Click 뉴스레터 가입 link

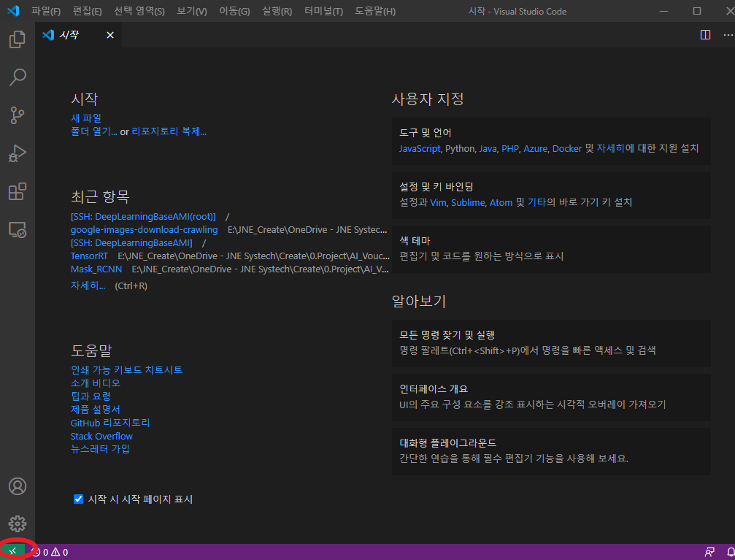pyautogui.click(x=100, y=449)
